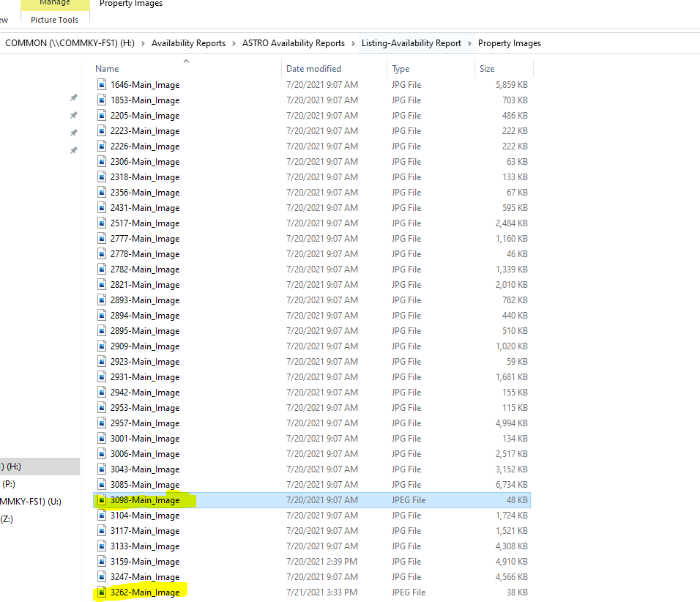Click the file icon next to 3085-Main_Image
The height and width of the screenshot is (602, 700).
(101, 484)
